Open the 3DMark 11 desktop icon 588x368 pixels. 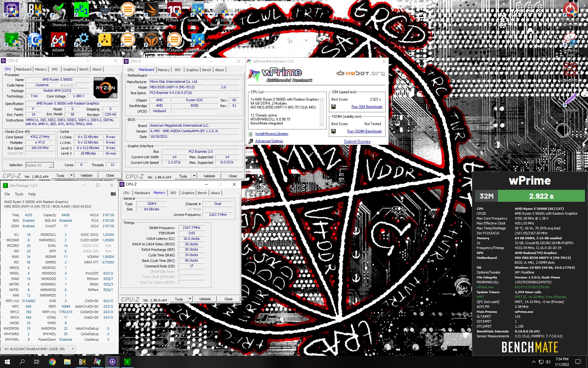tap(128, 42)
